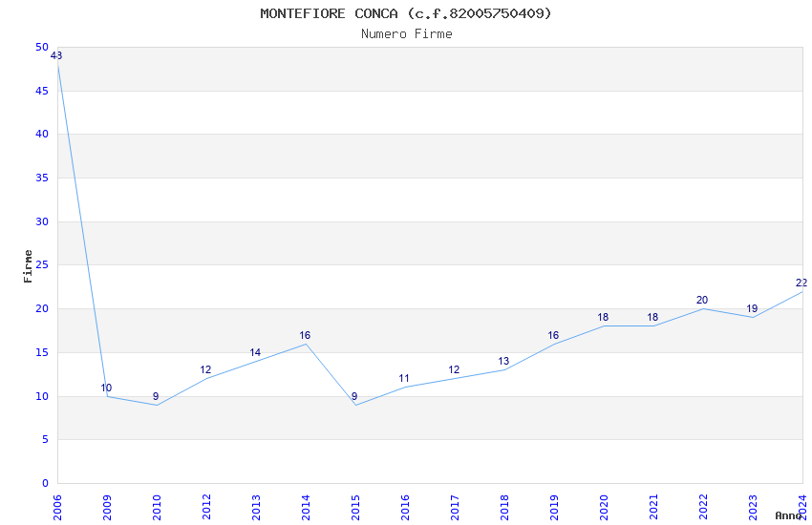Viewport: 812px width, 525px height.
Task: Select the 2006 year label on x-axis
Action: (57, 508)
